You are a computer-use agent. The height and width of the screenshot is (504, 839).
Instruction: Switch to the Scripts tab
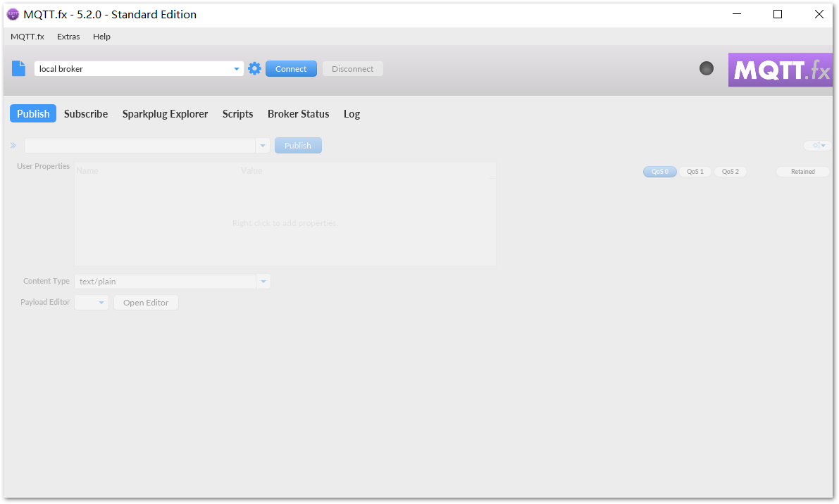237,114
